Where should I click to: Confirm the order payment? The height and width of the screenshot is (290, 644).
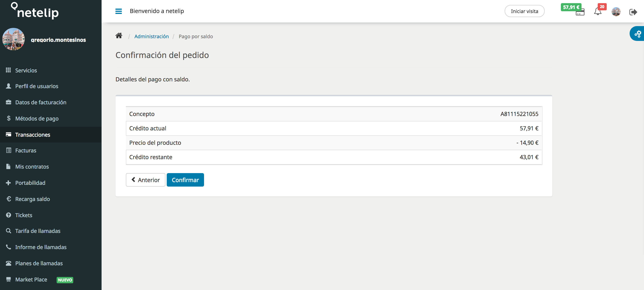[185, 180]
